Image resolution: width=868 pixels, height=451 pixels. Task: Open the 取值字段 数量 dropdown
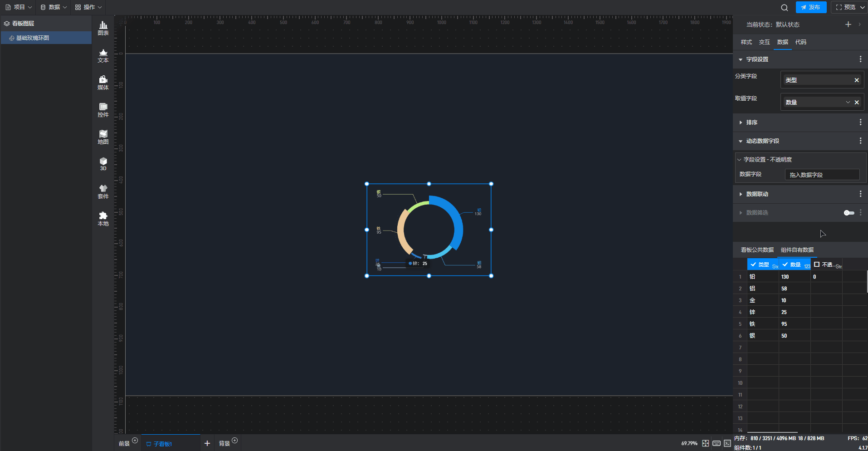click(848, 103)
